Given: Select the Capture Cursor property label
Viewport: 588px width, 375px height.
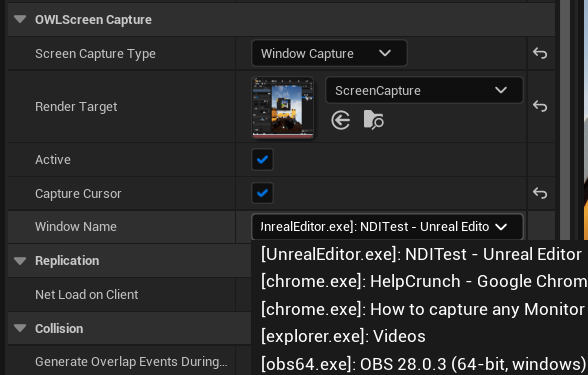Looking at the screenshot, I should click(x=78, y=194).
